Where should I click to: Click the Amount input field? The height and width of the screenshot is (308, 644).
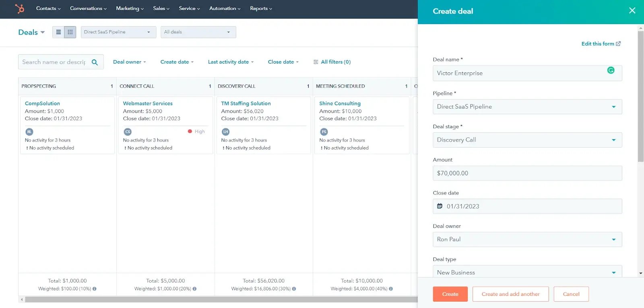tap(527, 173)
